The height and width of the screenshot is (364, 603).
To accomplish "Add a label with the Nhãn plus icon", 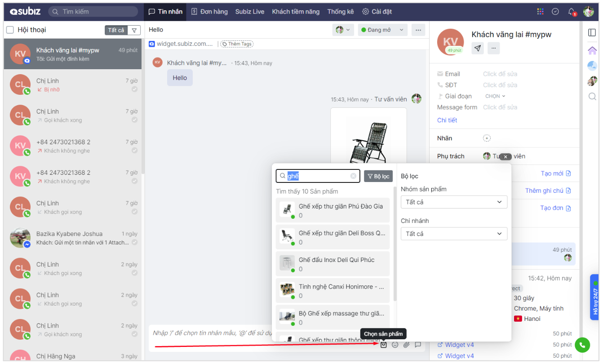I will [x=487, y=138].
